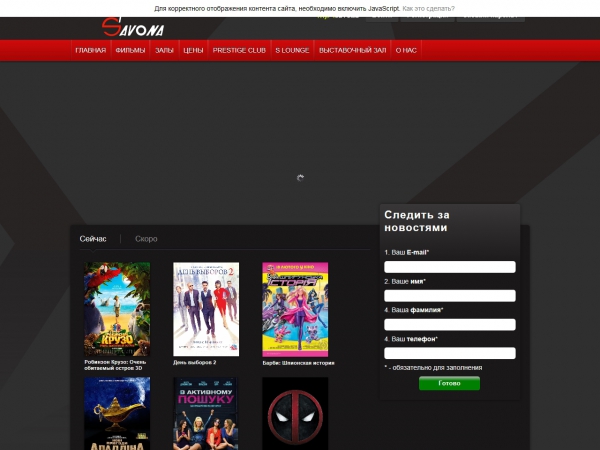Focus the Ваш телефон input field
600x450 pixels.
[x=450, y=353]
